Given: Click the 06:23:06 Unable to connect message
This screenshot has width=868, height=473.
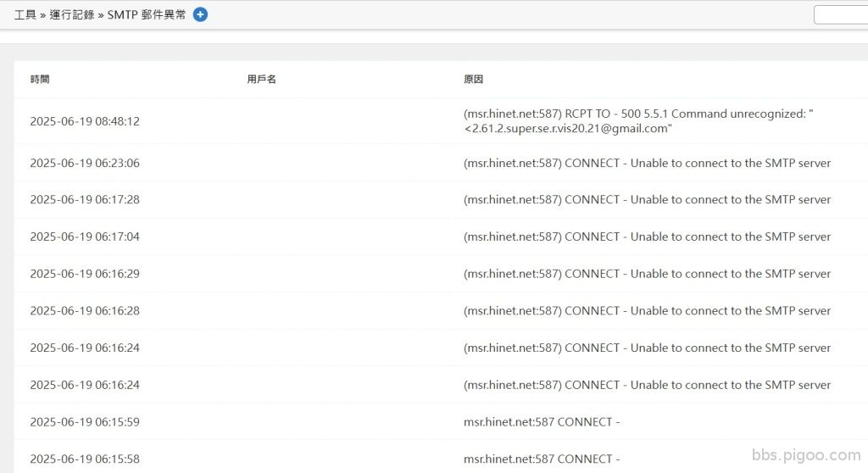Looking at the screenshot, I should pyautogui.click(x=647, y=163).
